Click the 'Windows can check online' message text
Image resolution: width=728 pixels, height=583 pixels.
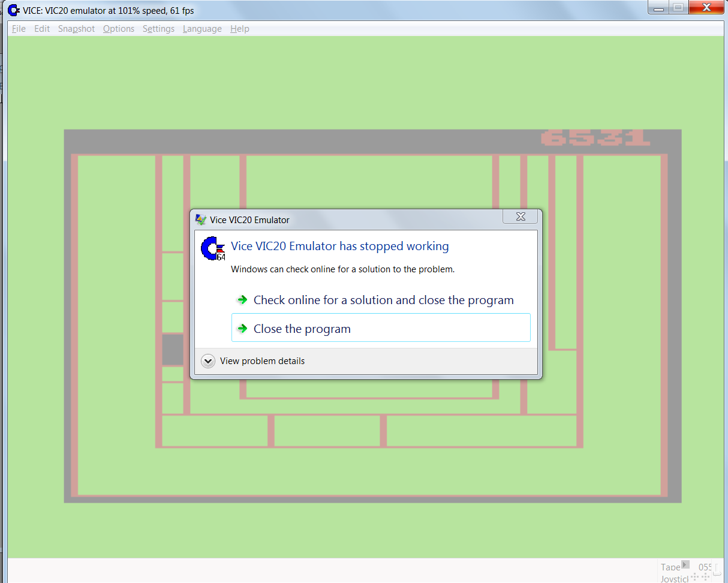pyautogui.click(x=343, y=269)
